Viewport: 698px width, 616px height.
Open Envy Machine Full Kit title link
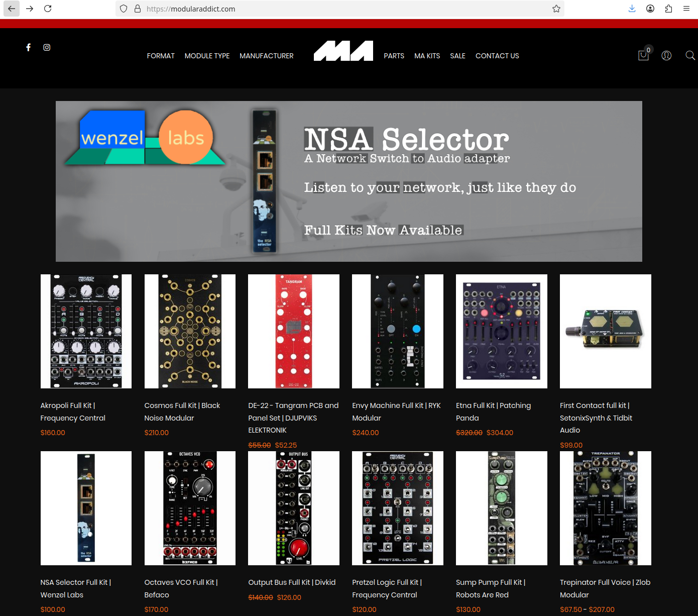[396, 412]
